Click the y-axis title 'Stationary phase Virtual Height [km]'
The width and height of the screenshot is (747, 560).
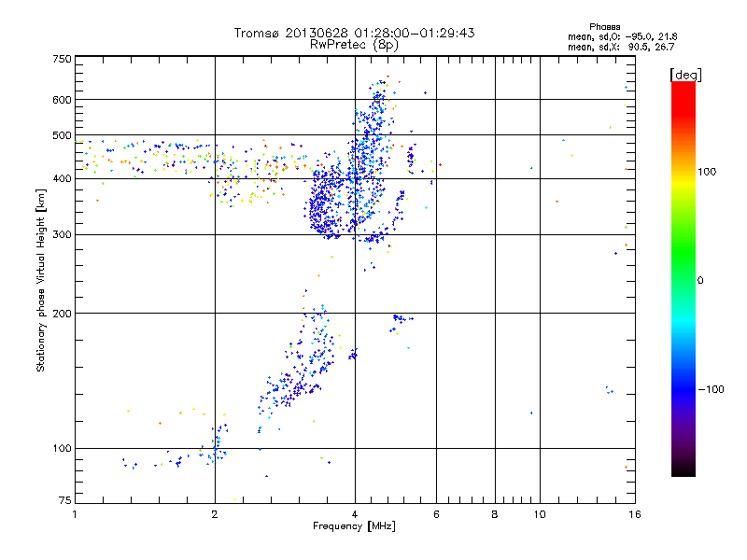click(41, 280)
